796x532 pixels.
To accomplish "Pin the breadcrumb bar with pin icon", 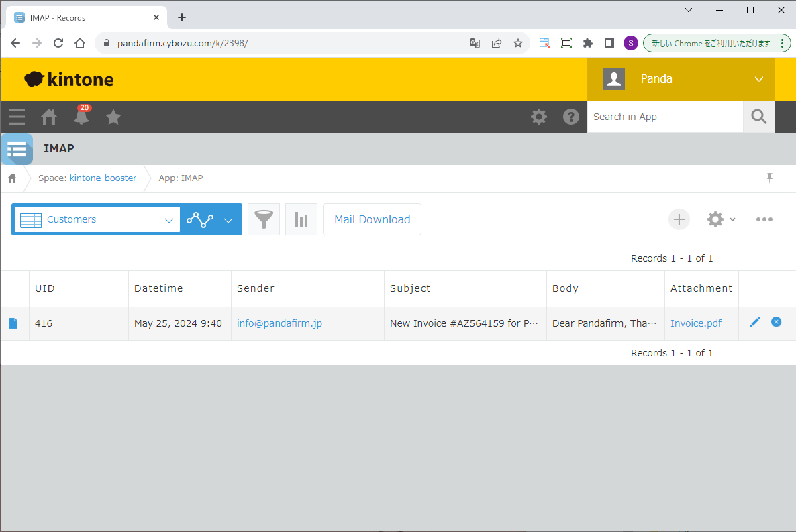I will coord(770,178).
